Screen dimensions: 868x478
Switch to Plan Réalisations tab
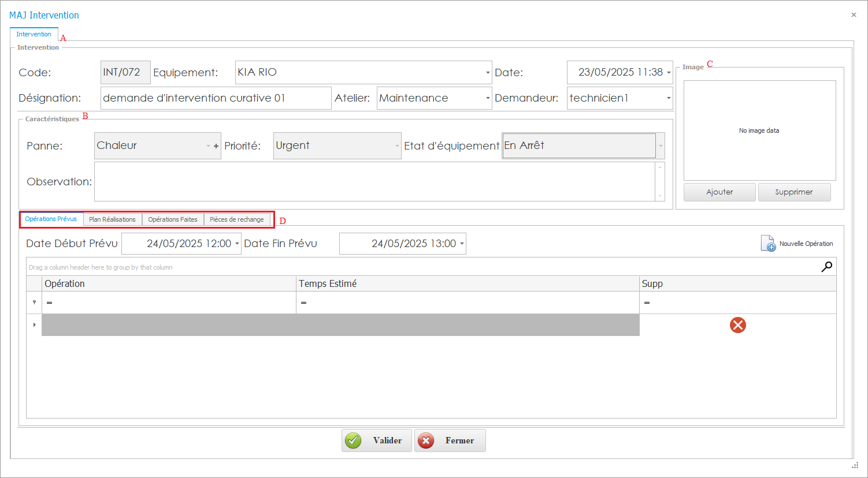[x=112, y=219]
